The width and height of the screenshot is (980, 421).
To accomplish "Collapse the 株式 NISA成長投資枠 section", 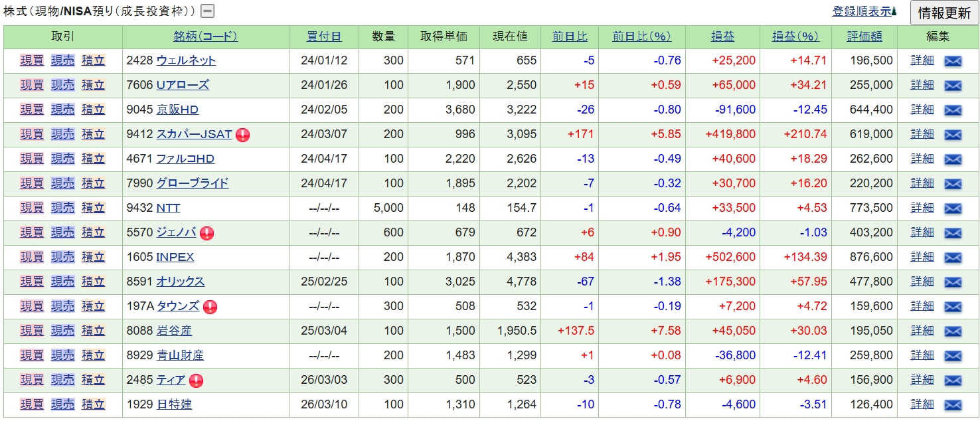I will click(208, 11).
